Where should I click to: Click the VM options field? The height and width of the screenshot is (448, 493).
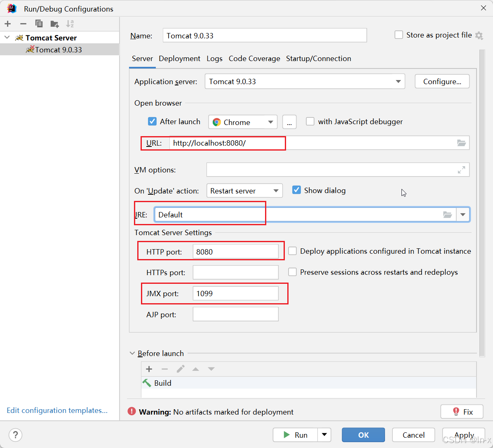pyautogui.click(x=338, y=170)
